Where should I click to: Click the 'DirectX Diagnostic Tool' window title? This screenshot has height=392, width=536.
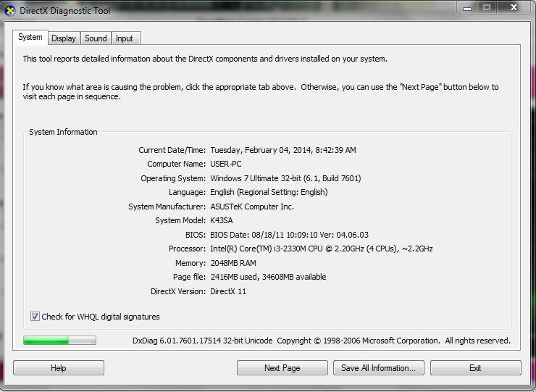coord(65,11)
